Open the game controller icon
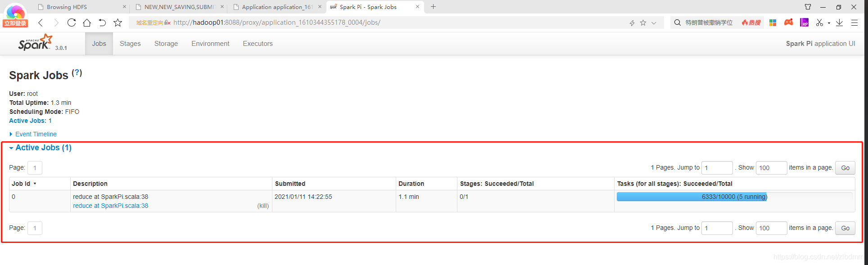This screenshot has height=265, width=868. point(788,22)
